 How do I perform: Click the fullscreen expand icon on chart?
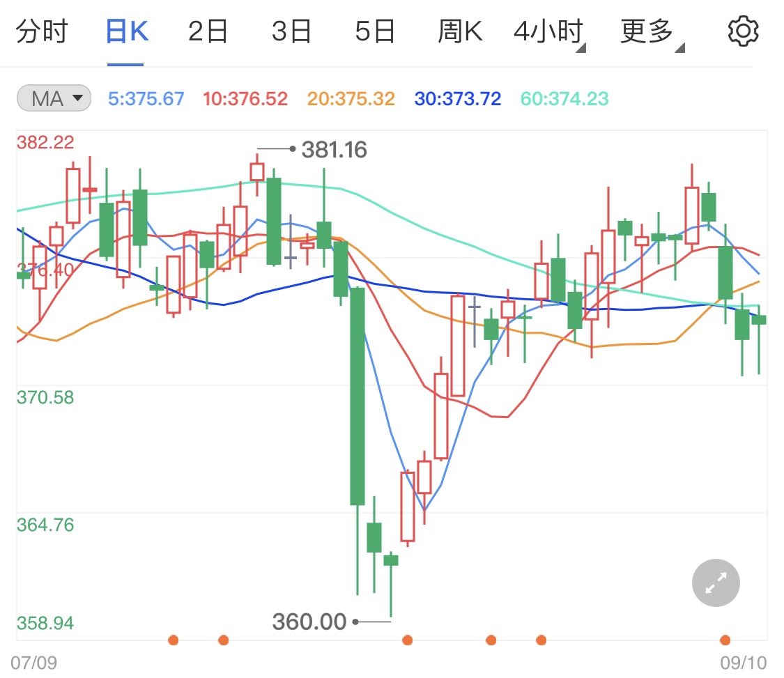716,583
